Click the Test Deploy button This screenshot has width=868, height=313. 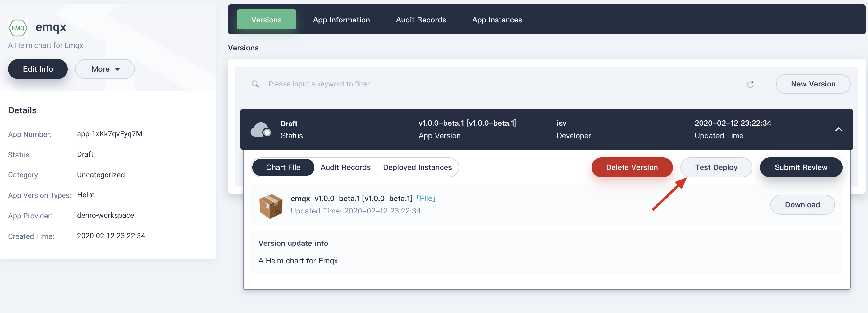click(x=716, y=167)
